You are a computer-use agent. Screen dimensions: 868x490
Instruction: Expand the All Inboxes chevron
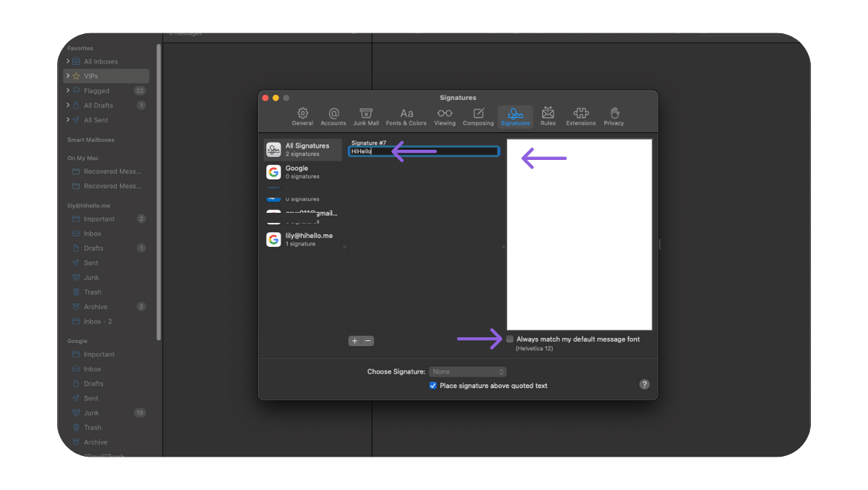point(68,62)
